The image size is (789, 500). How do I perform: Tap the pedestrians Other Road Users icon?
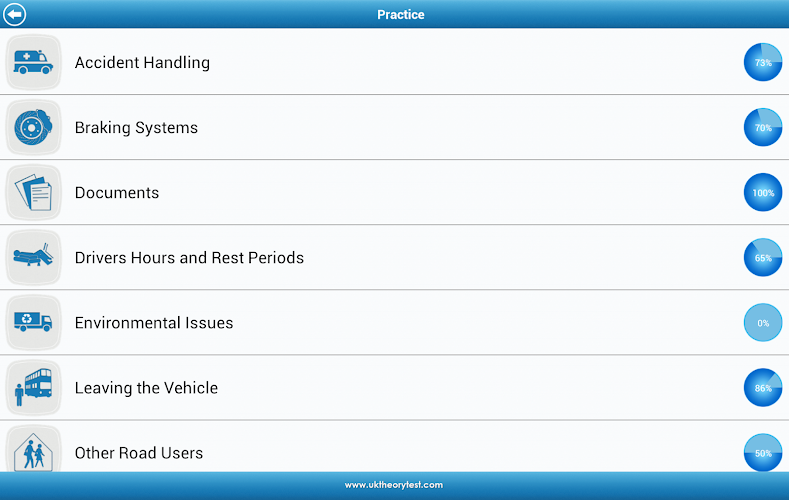point(34,451)
